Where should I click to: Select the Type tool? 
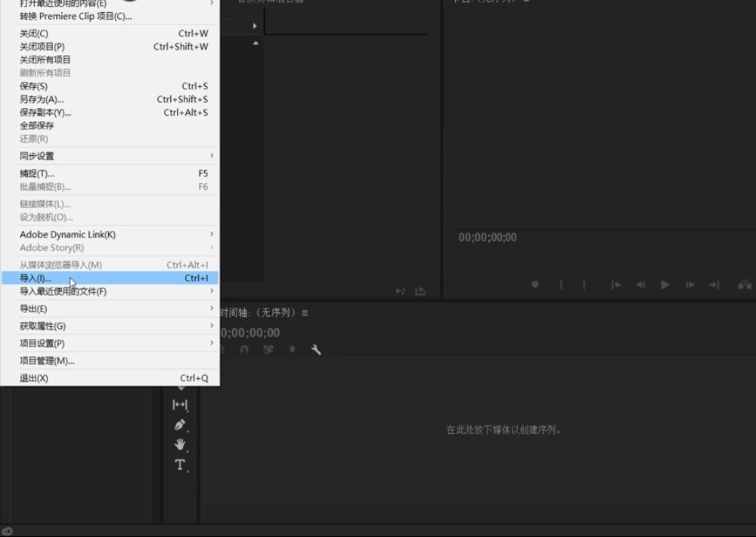(180, 465)
